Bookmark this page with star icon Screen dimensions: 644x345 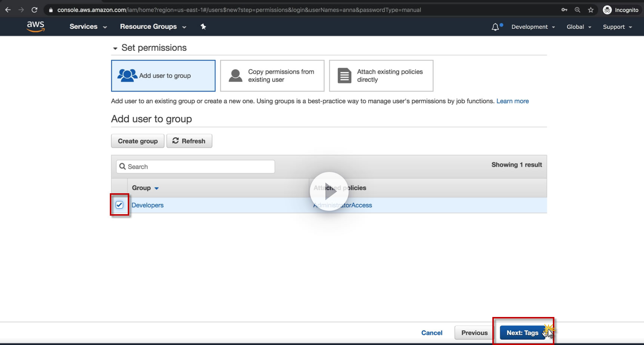pos(591,10)
